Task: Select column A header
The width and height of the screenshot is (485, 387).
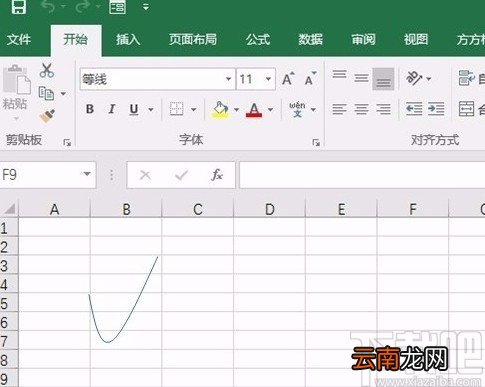Action: (x=54, y=209)
